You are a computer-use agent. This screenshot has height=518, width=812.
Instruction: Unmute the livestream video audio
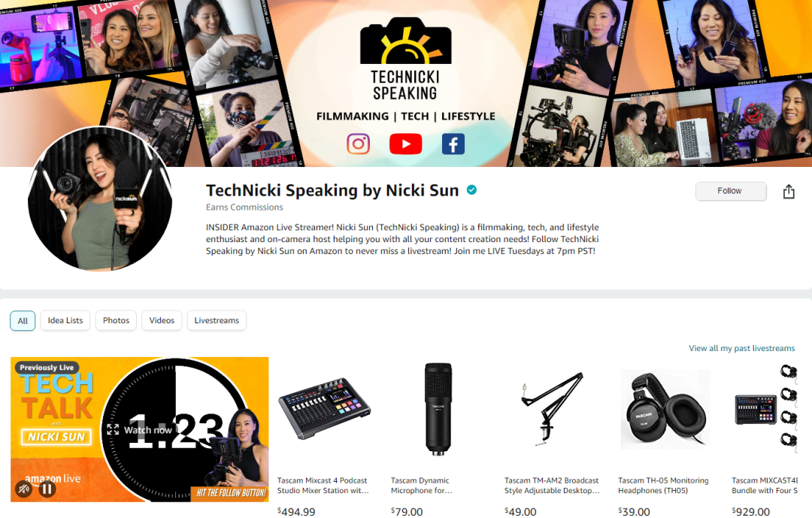pyautogui.click(x=23, y=488)
